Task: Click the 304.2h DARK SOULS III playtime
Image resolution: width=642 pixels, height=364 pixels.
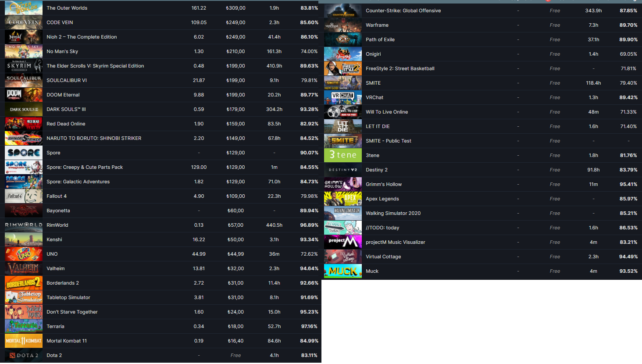Action: point(274,109)
